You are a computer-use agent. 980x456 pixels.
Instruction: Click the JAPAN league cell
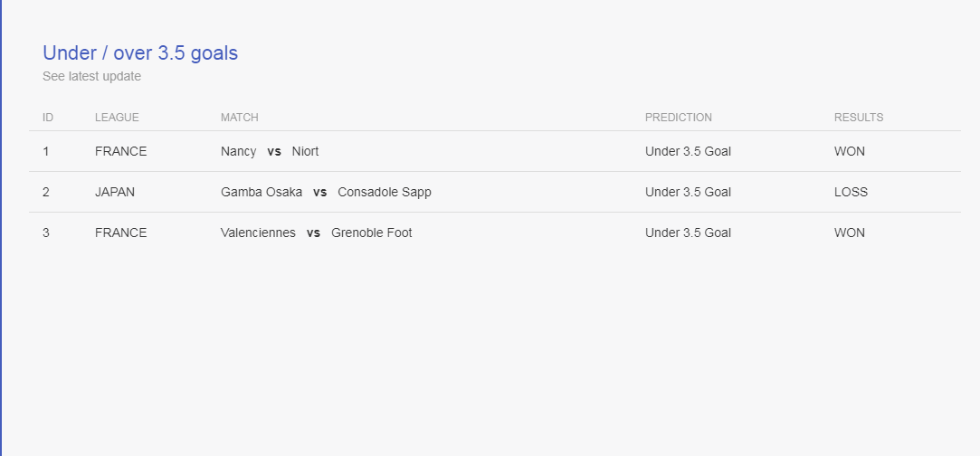114,193
